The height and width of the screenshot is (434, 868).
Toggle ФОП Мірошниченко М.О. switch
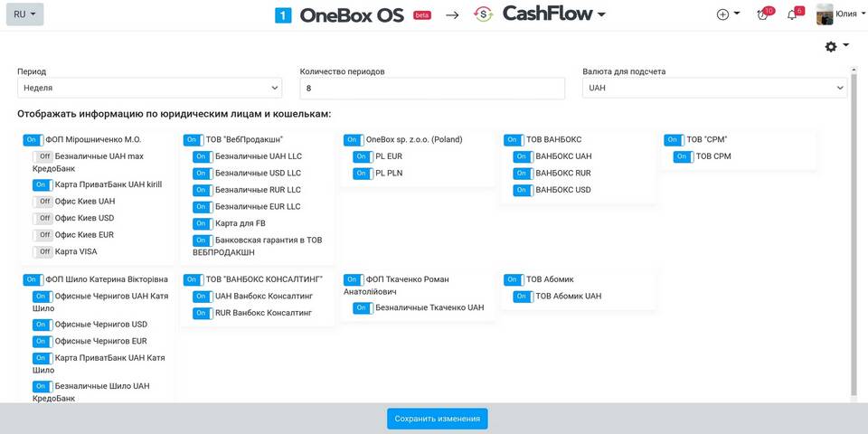point(33,140)
